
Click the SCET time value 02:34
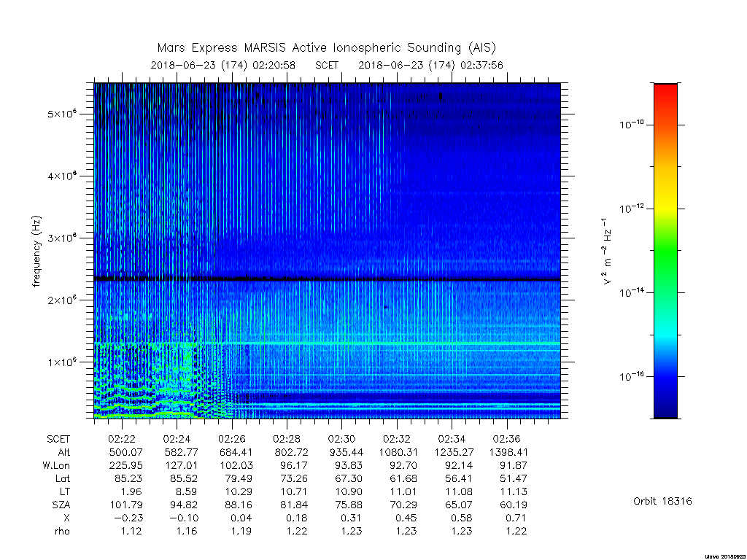[x=452, y=439]
